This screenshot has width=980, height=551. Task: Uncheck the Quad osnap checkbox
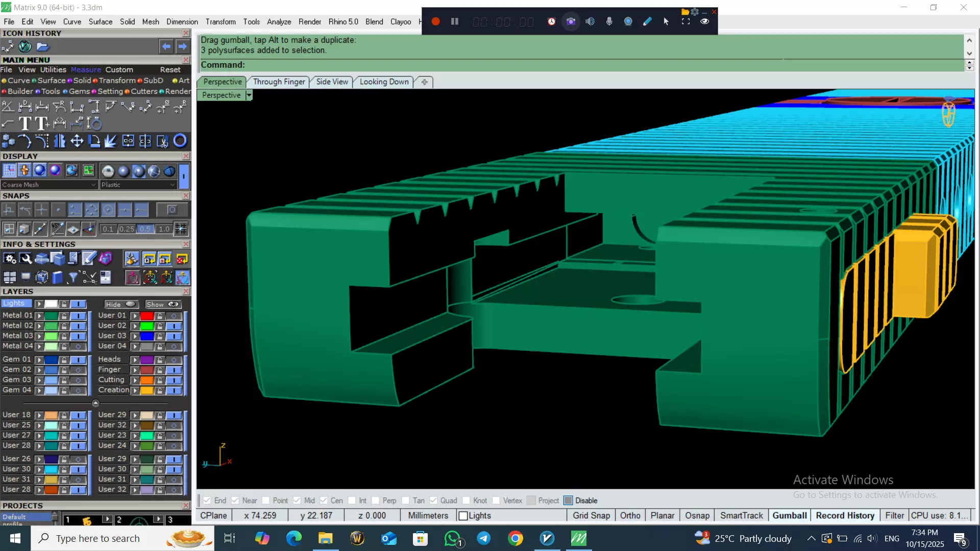(433, 500)
